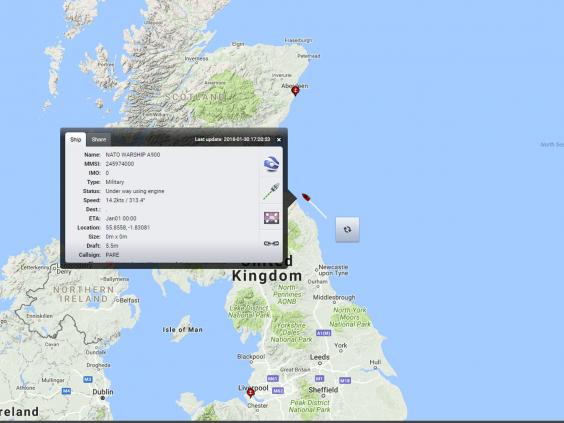Click the chain link icon in the ship panel
This screenshot has width=564, height=423.
coord(271,244)
